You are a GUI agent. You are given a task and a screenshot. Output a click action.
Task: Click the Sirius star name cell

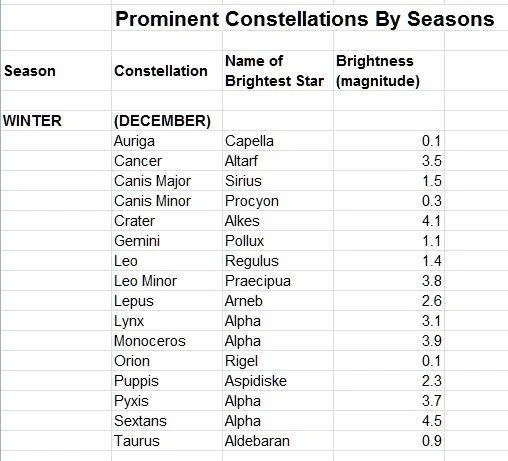click(278, 181)
